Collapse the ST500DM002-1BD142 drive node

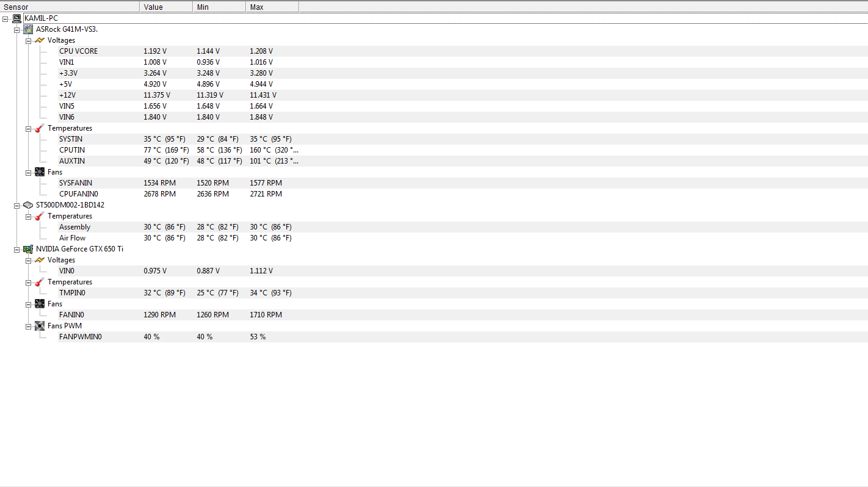17,205
